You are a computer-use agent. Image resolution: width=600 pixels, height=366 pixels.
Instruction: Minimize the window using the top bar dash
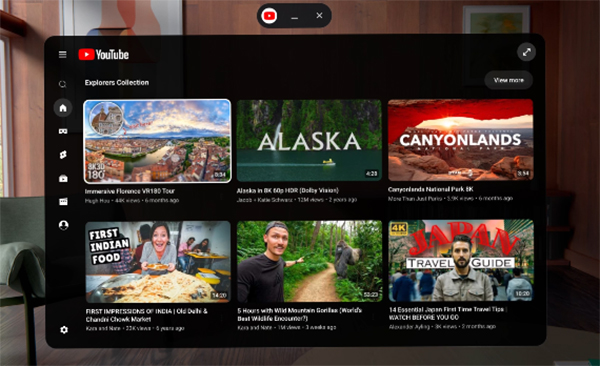[294, 16]
